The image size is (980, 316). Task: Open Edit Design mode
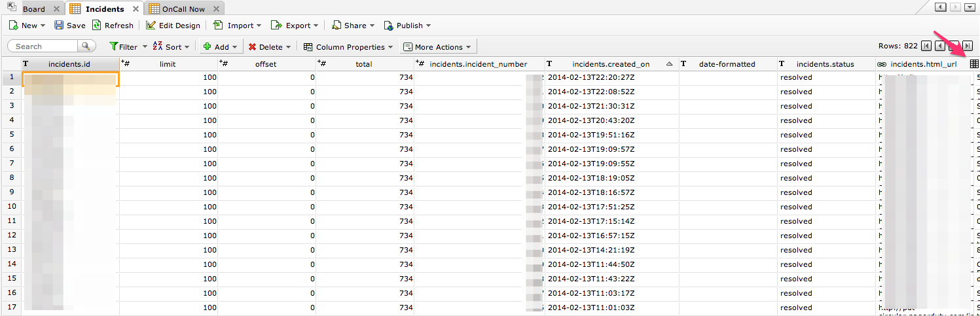[173, 26]
